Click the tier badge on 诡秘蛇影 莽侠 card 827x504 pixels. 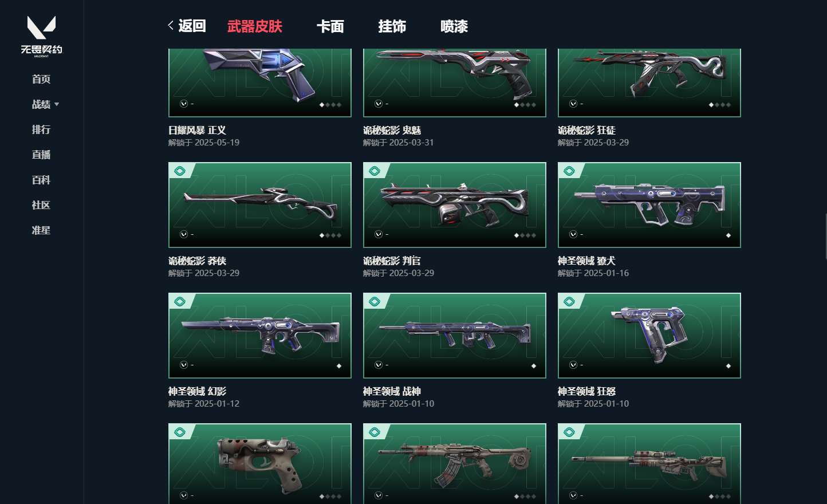(x=179, y=171)
